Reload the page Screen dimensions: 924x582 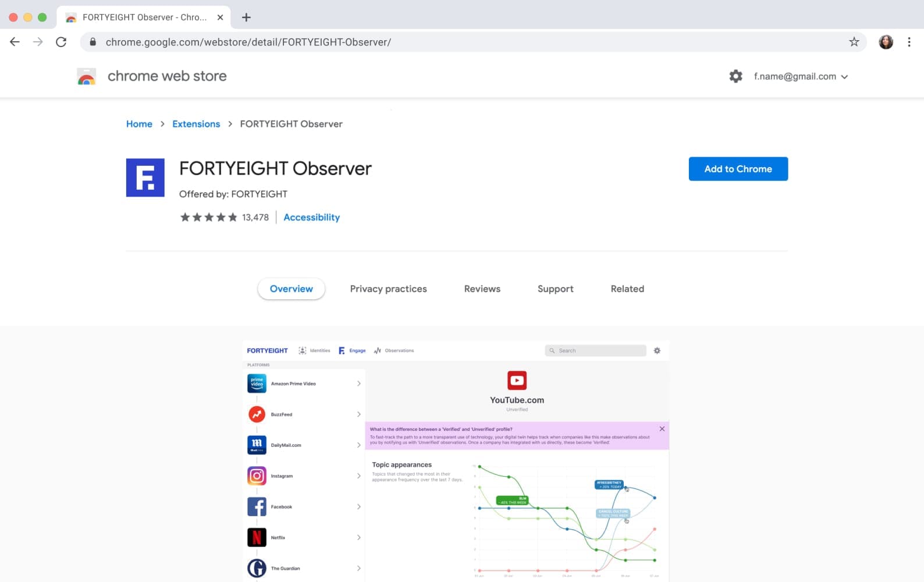tap(61, 42)
